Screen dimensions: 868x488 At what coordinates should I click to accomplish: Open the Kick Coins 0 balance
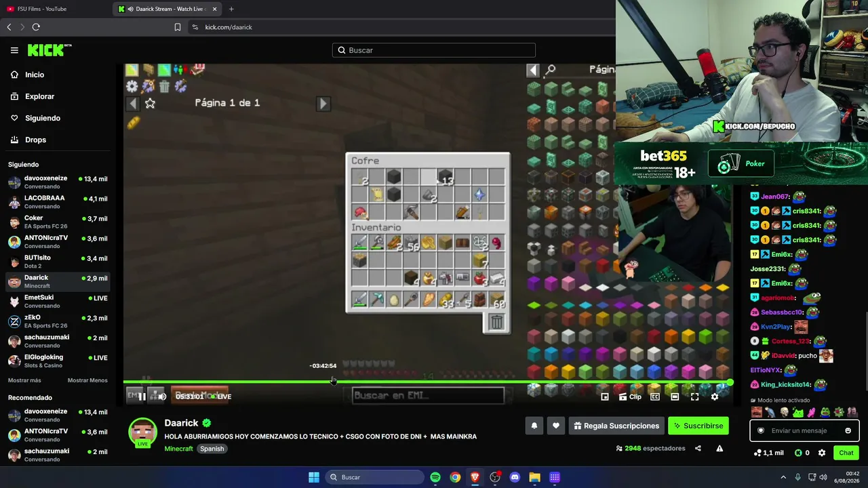coord(802,453)
